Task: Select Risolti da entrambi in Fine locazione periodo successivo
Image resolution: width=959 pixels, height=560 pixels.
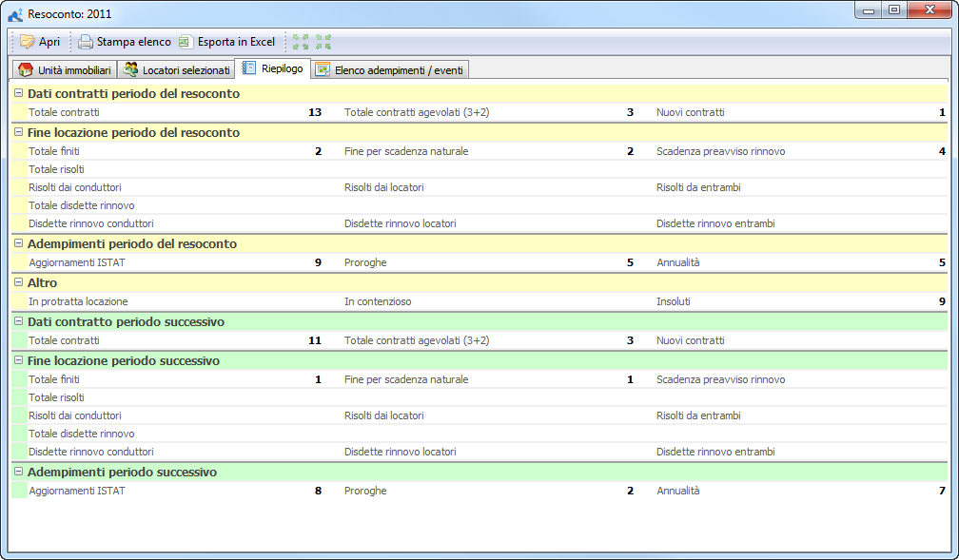Action: pyautogui.click(x=698, y=415)
